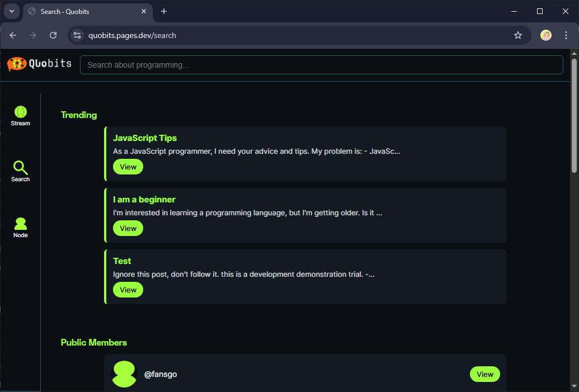View the @fansgo member profile

484,374
